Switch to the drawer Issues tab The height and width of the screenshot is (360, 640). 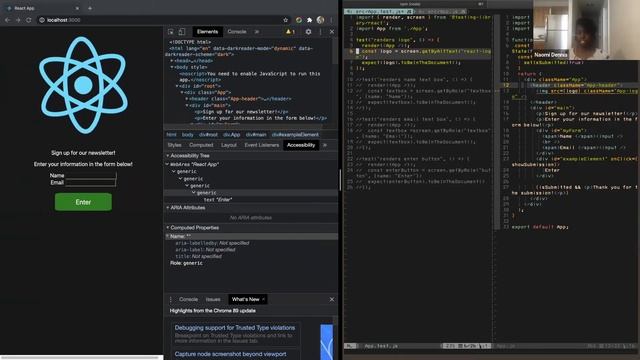pos(213,299)
